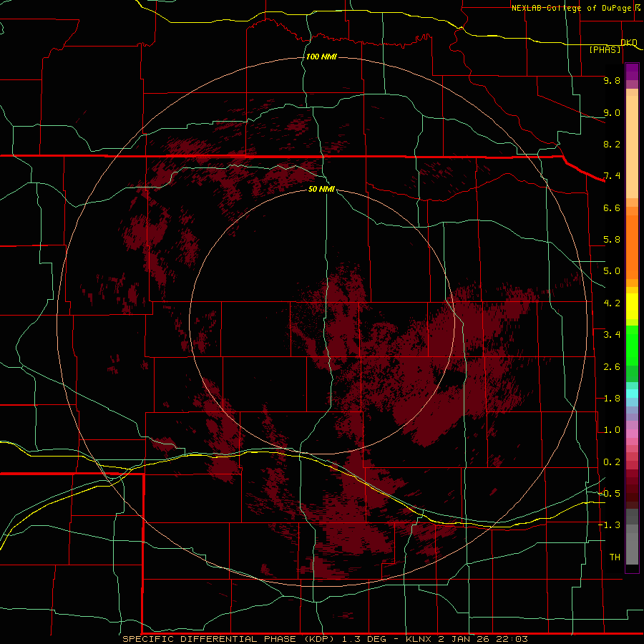Click the 6.6 value on the color scale
This screenshot has height=644, width=644.
tap(612, 208)
